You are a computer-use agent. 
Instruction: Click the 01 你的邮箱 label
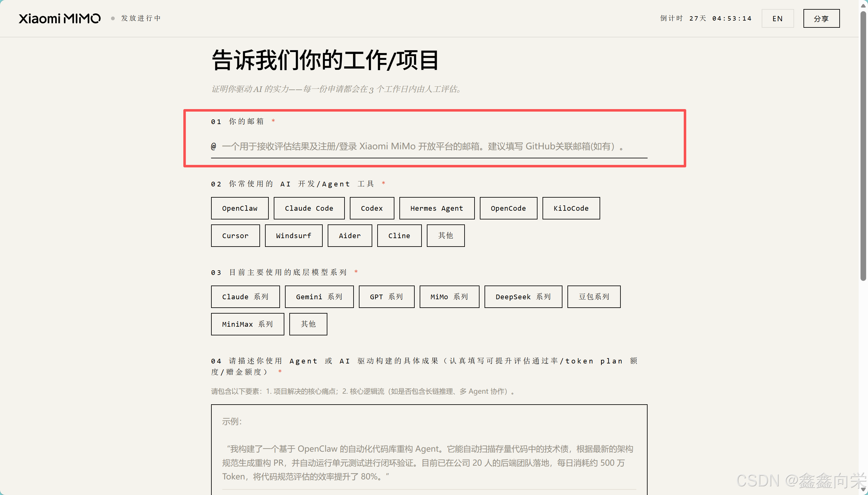click(243, 121)
